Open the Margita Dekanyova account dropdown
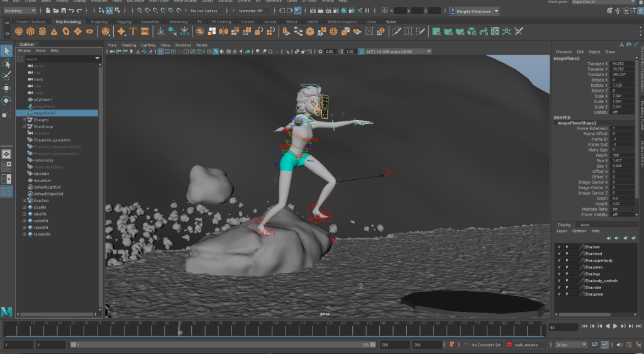This screenshot has height=354, width=644. pos(474,11)
